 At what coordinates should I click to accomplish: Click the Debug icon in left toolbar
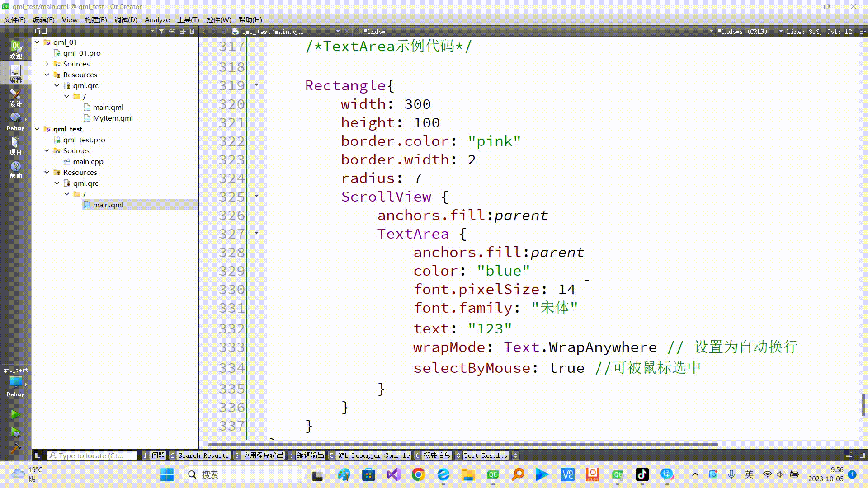click(15, 122)
